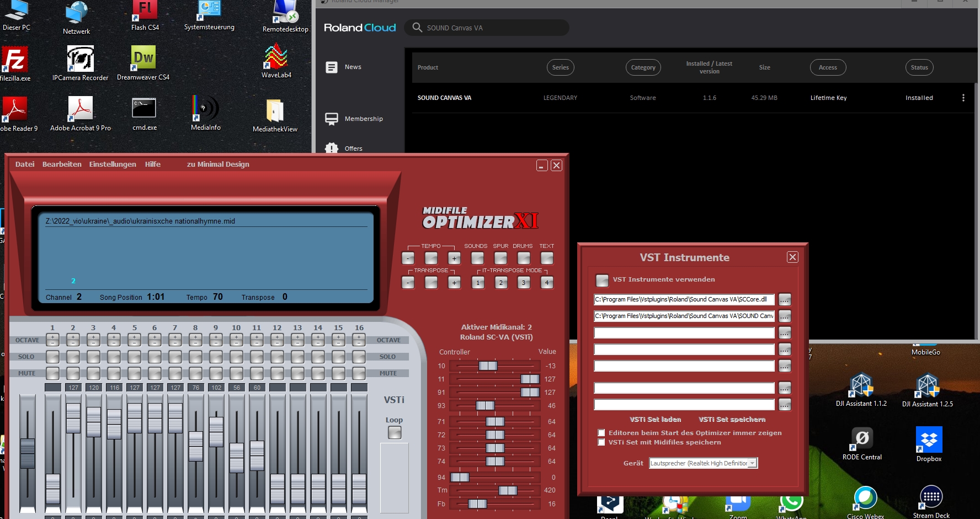Open MediaInfo desktop icon
Image resolution: width=980 pixels, height=519 pixels.
pos(205,112)
